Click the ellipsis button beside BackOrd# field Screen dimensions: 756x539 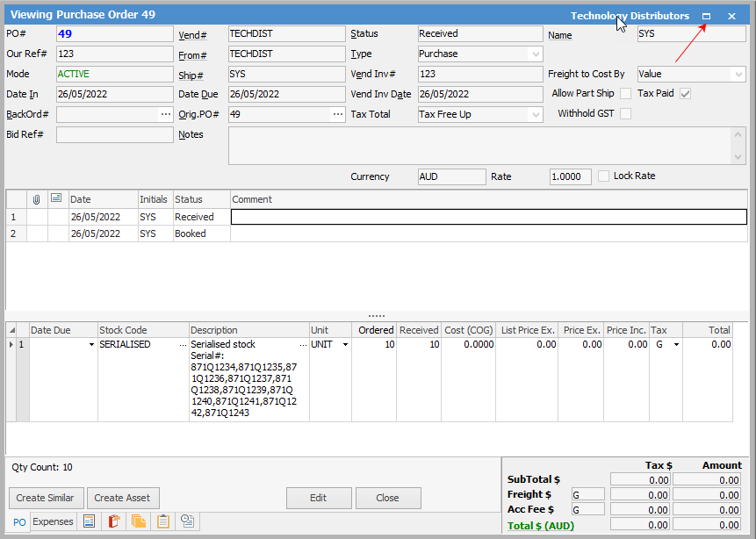[165, 114]
